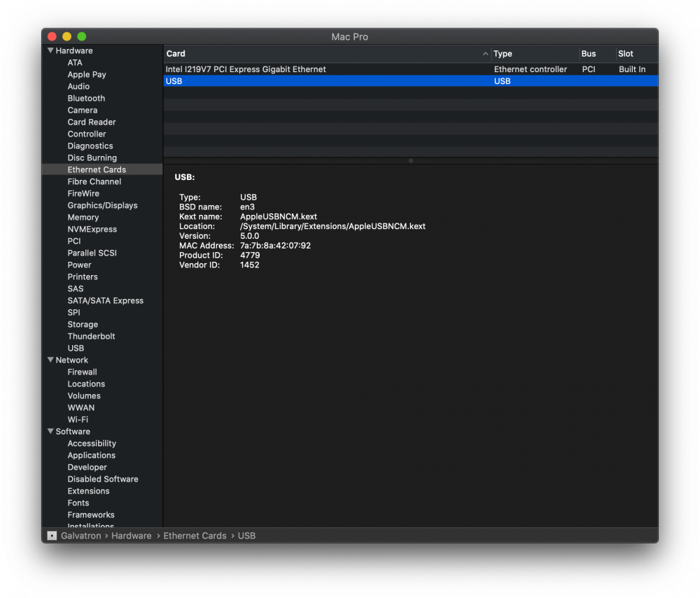Open Storage in the sidebar
This screenshot has width=700, height=598.
click(x=83, y=325)
